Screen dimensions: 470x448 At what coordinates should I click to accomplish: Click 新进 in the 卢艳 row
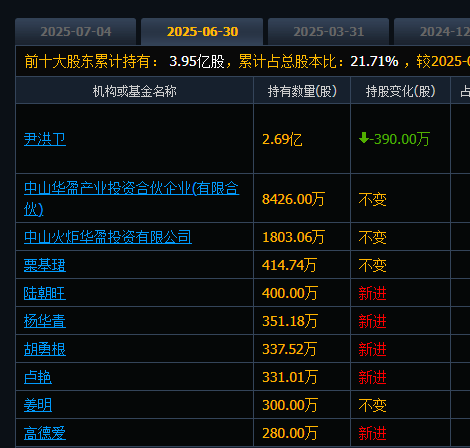coord(372,378)
